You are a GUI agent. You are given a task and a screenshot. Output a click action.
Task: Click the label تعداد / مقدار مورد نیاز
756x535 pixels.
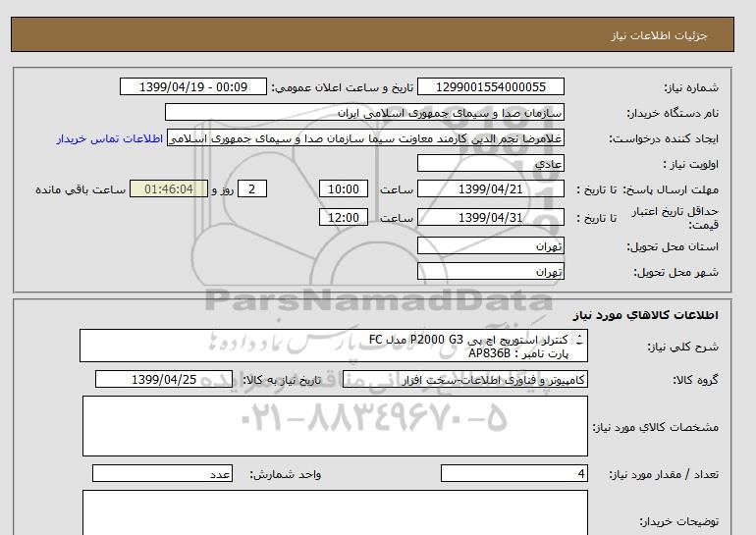tap(664, 475)
